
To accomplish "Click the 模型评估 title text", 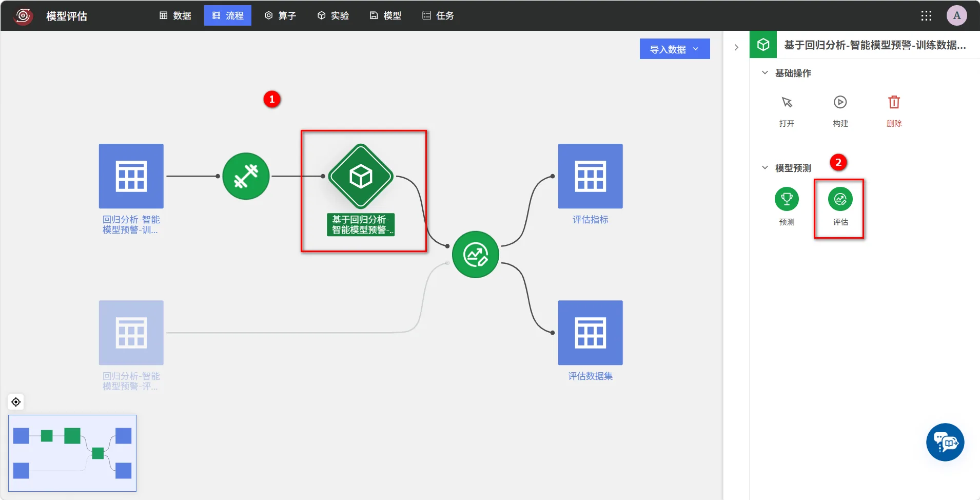I will [67, 16].
